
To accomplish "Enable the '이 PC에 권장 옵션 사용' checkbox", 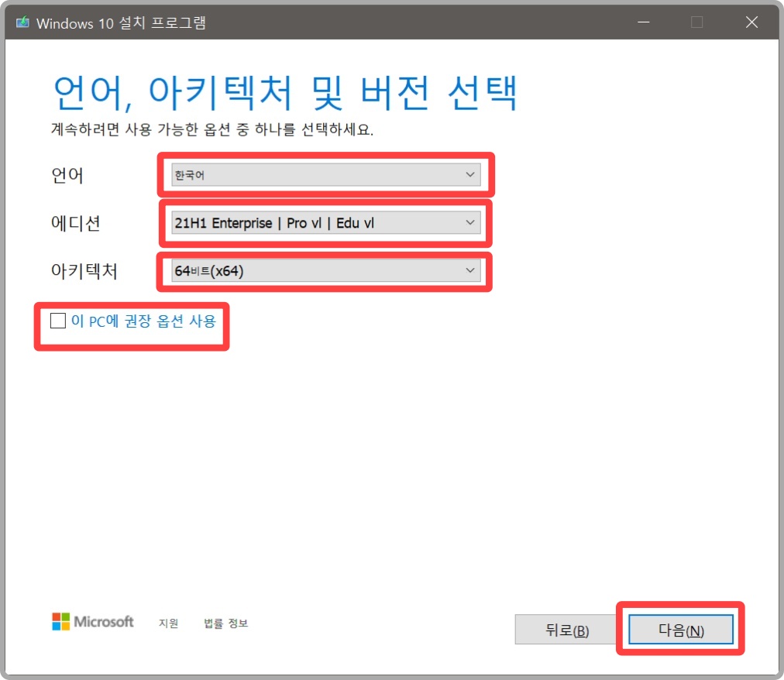I will tap(57, 321).
